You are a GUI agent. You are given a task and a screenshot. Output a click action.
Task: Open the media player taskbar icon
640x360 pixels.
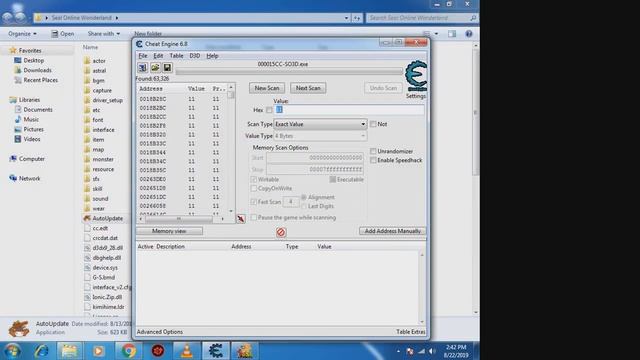(x=98, y=351)
